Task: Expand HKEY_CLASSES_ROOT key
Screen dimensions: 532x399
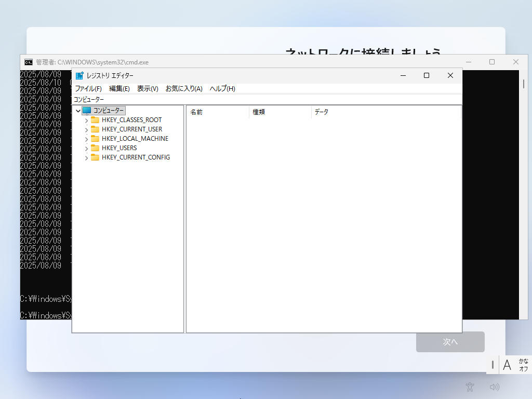Action: point(87,120)
